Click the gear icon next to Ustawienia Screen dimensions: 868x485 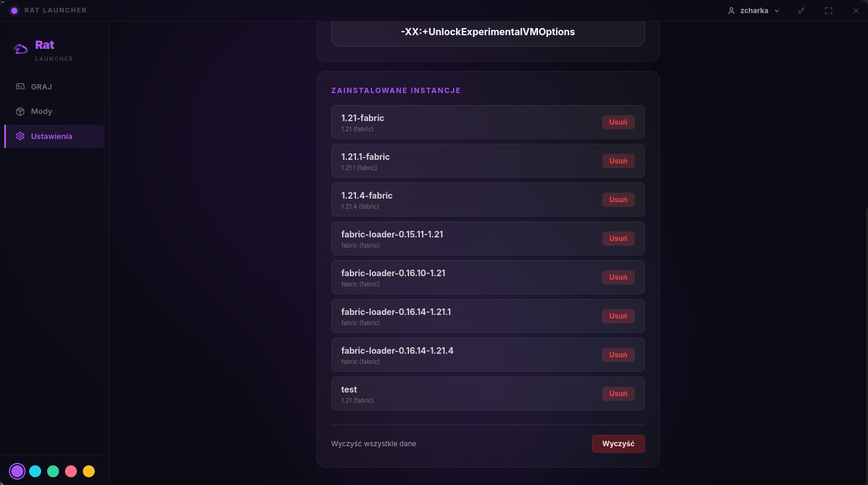[x=20, y=136]
